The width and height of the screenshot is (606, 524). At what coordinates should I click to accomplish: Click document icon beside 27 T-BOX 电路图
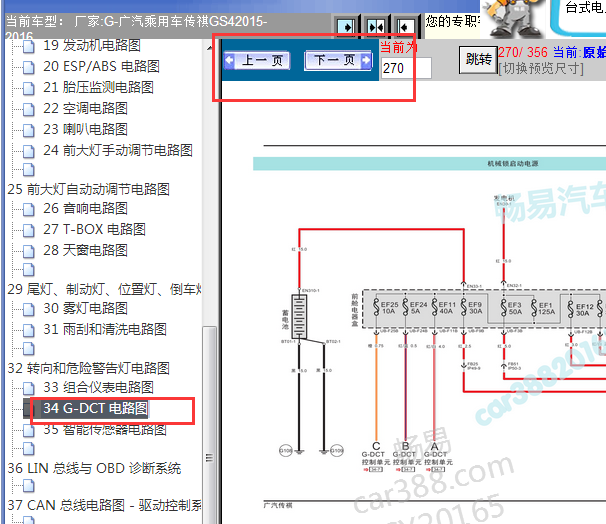pos(28,230)
